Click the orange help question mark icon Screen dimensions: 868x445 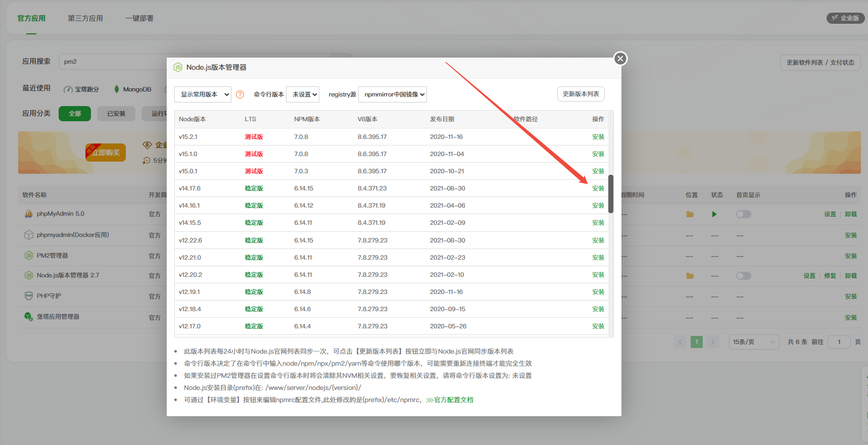pos(240,94)
